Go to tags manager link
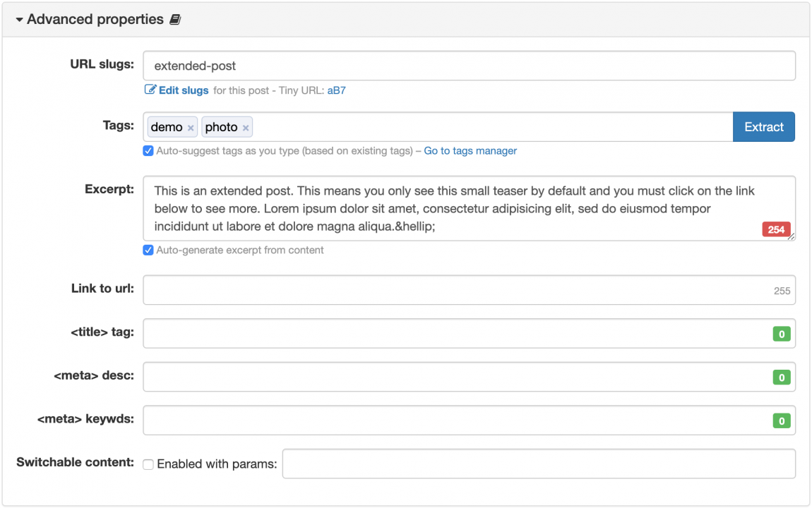 tap(470, 151)
